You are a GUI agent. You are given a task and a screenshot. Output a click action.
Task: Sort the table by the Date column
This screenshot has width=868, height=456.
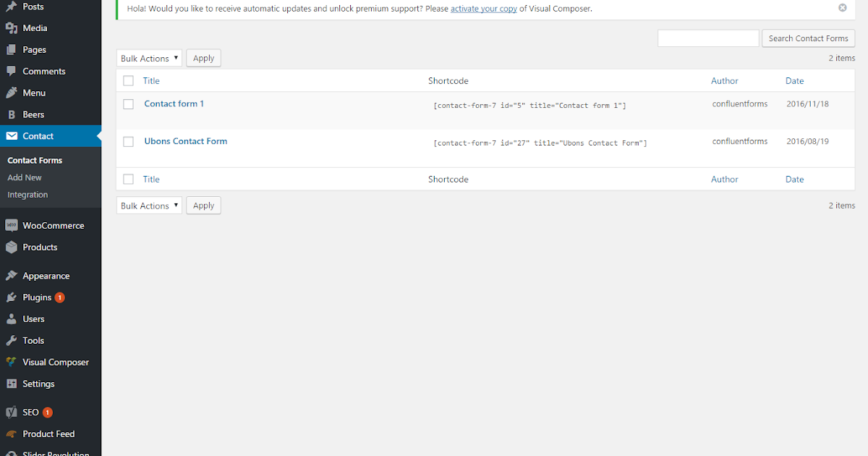tap(794, 80)
